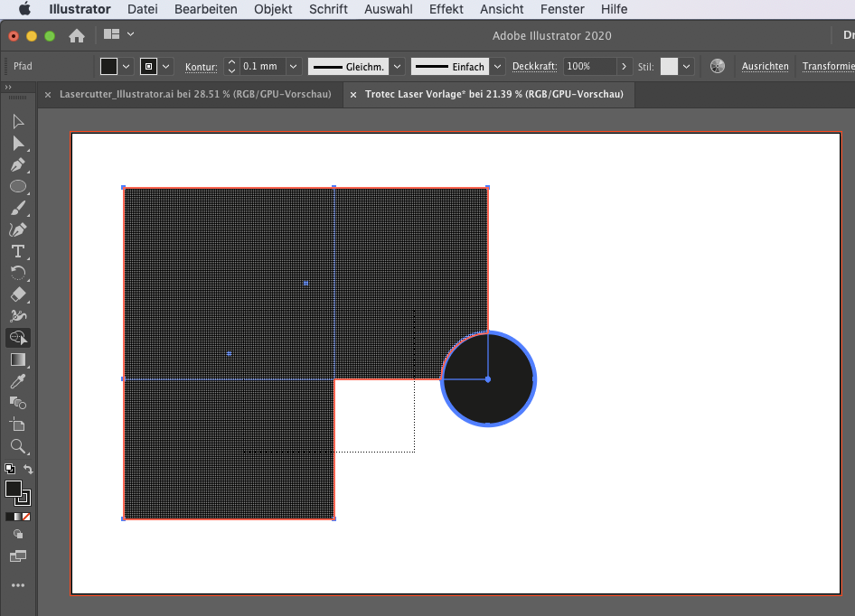Switch to the Lasercutter_Illustrator.ai tab
The width and height of the screenshot is (855, 616).
(195, 94)
